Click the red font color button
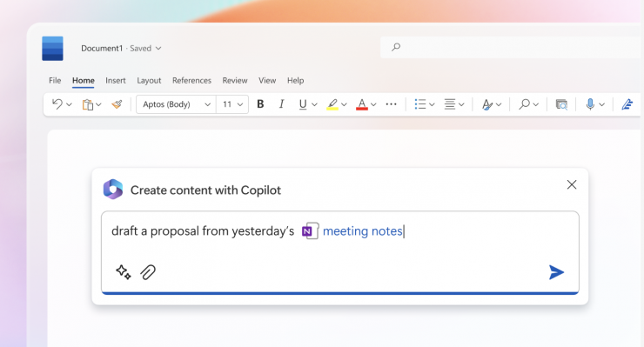The image size is (644, 347). [x=362, y=104]
